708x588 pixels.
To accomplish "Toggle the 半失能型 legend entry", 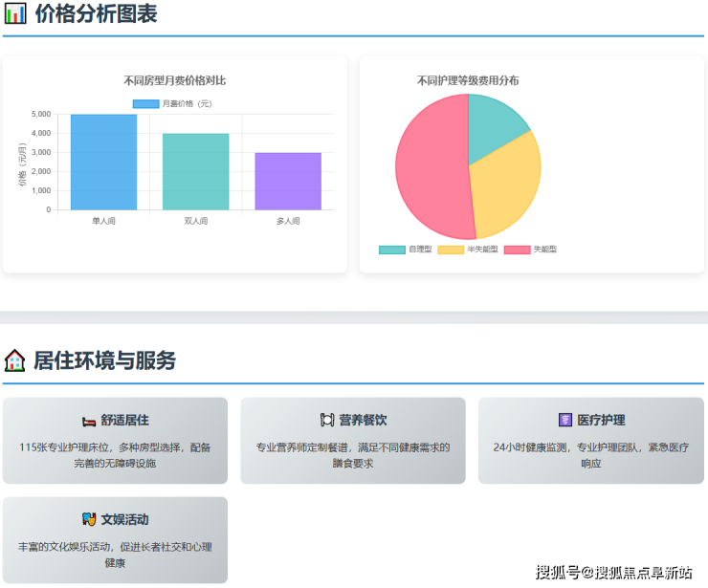I will pos(468,250).
